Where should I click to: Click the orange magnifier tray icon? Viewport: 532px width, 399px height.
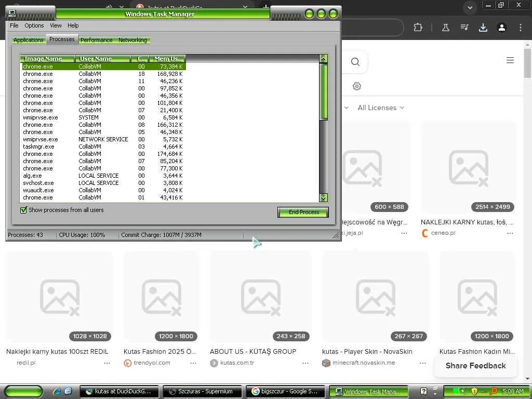click(x=494, y=391)
